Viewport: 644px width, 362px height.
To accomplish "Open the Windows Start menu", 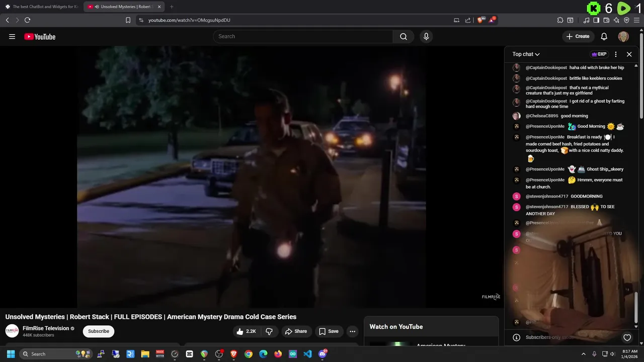I will (11, 354).
